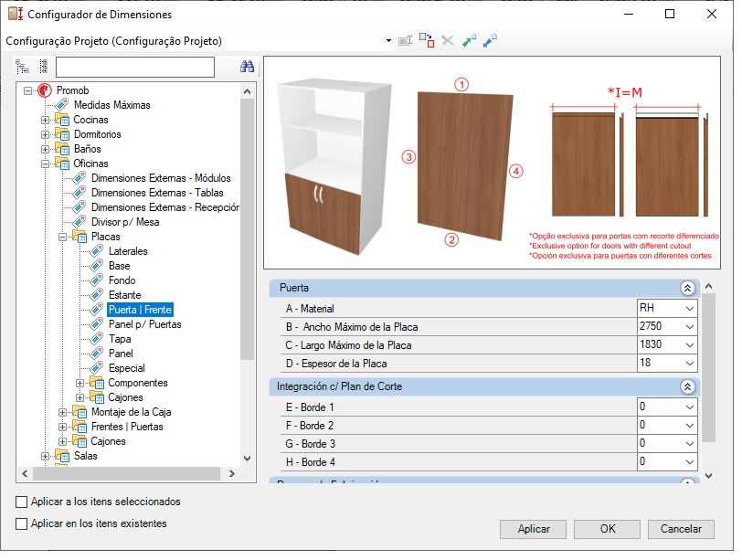Click the tag icon beside Medidas Máximas
Image resolution: width=742 pixels, height=560 pixels.
click(62, 105)
